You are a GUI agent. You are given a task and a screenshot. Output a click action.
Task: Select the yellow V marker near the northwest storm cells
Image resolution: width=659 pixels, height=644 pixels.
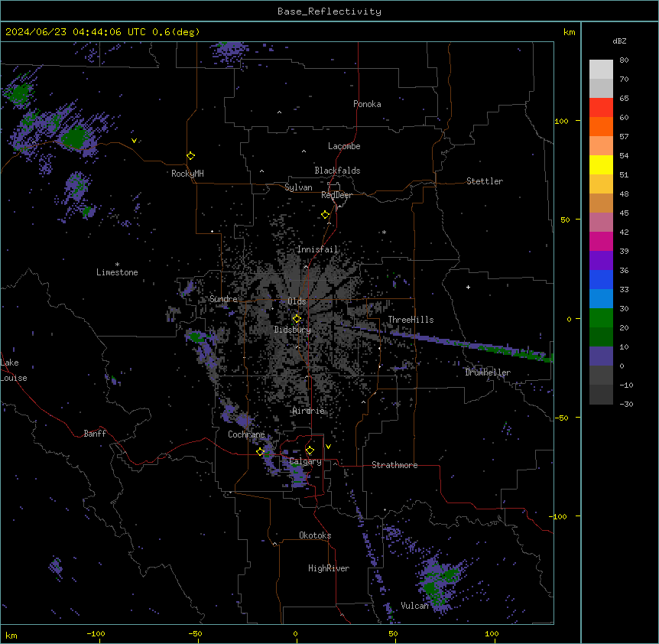[x=134, y=141]
